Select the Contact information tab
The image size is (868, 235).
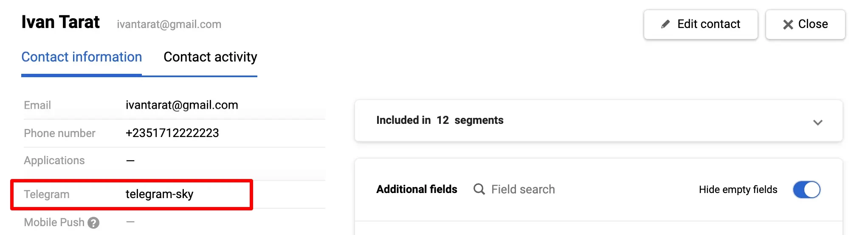pyautogui.click(x=82, y=57)
